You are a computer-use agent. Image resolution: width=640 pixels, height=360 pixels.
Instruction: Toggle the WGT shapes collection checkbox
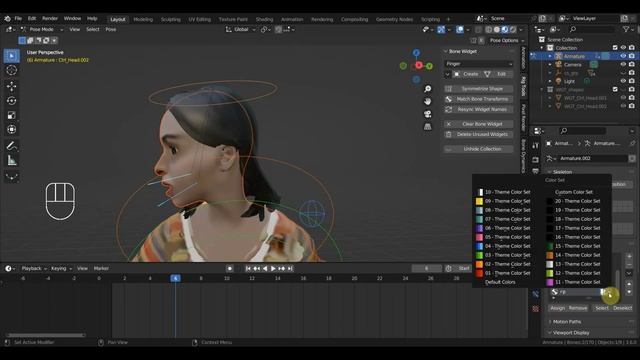point(615,89)
